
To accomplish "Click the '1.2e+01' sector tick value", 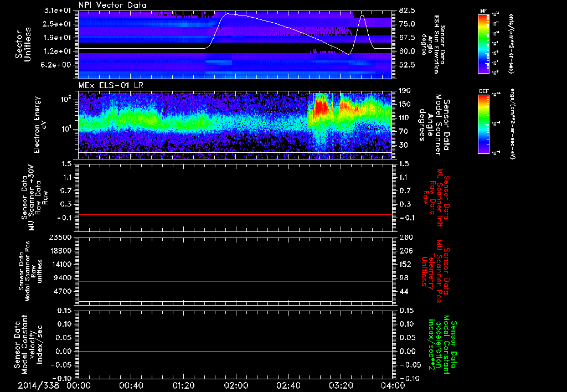I will [x=58, y=51].
